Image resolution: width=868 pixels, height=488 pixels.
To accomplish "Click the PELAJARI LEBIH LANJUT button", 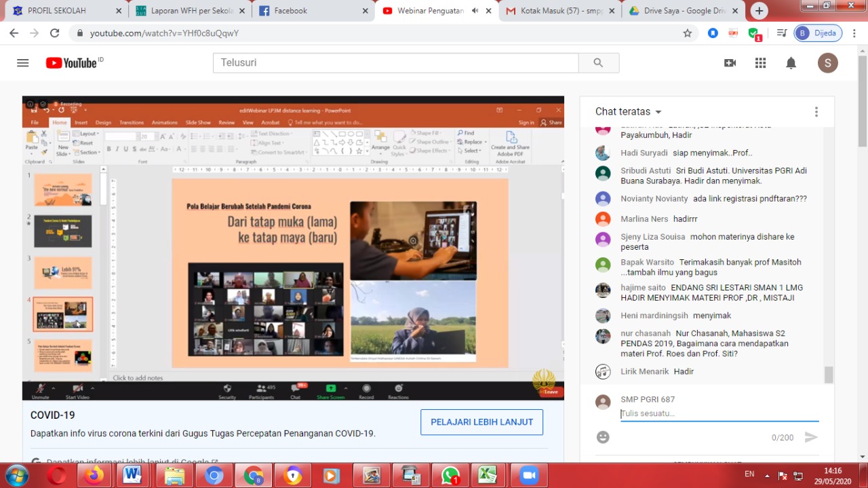I will [x=481, y=422].
